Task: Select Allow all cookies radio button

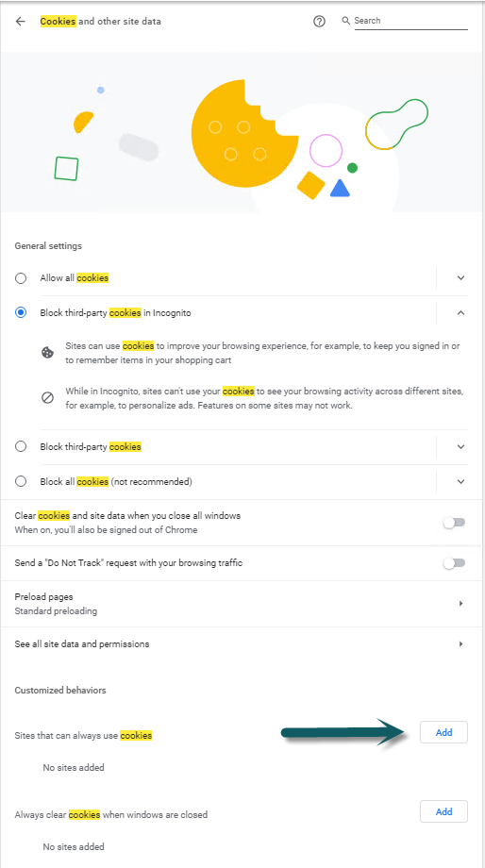Action: pyautogui.click(x=21, y=278)
